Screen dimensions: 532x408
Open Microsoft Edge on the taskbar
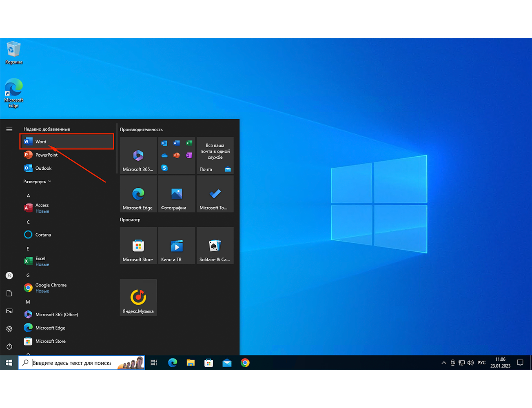tap(173, 363)
